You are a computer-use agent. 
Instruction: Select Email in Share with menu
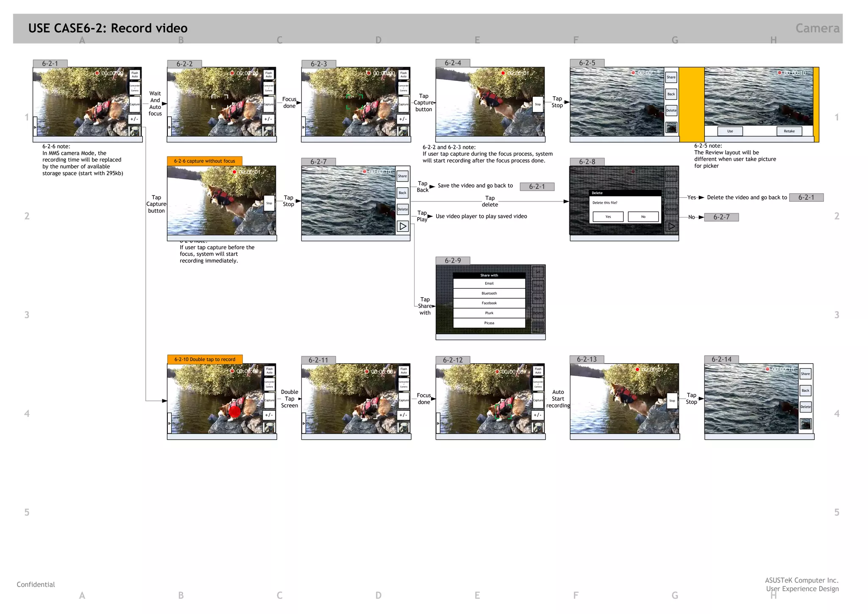(489, 283)
